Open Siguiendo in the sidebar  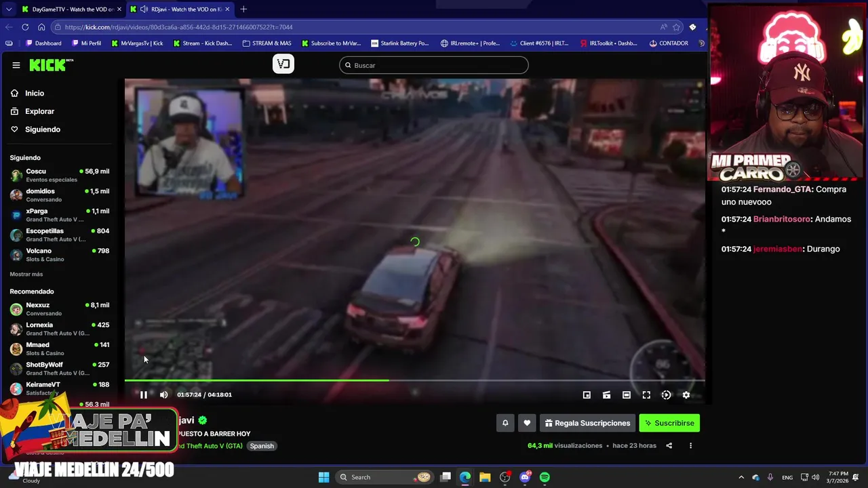(x=42, y=129)
